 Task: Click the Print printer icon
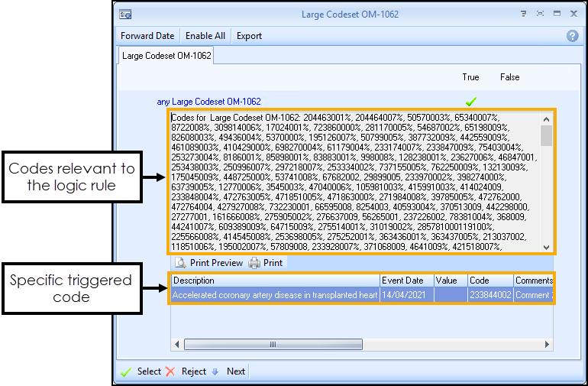[254, 263]
